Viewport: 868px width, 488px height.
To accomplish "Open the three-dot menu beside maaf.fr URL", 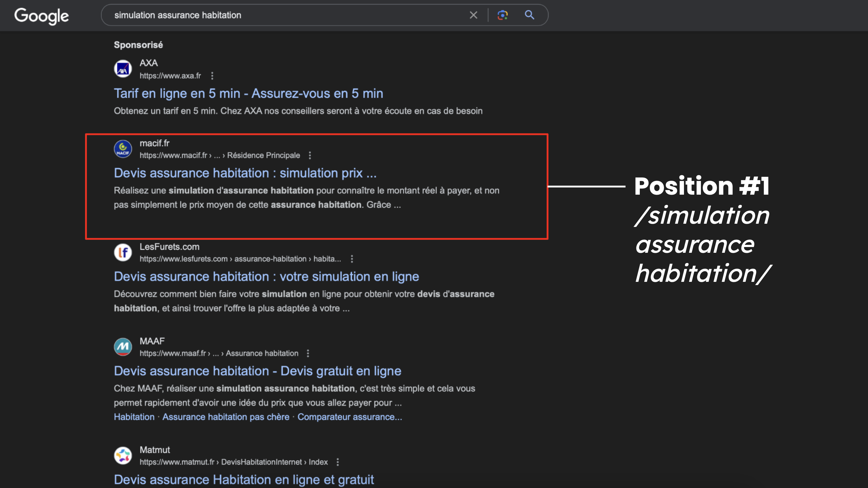I will (307, 353).
